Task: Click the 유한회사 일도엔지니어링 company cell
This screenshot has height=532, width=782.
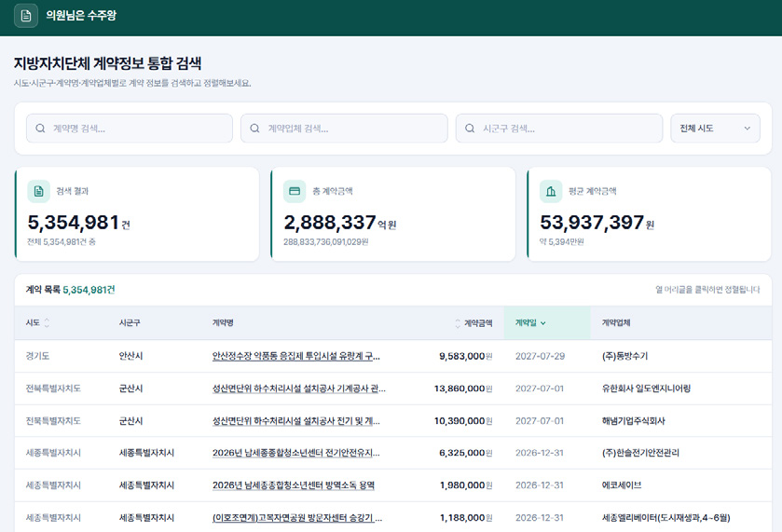Action: pyautogui.click(x=646, y=389)
